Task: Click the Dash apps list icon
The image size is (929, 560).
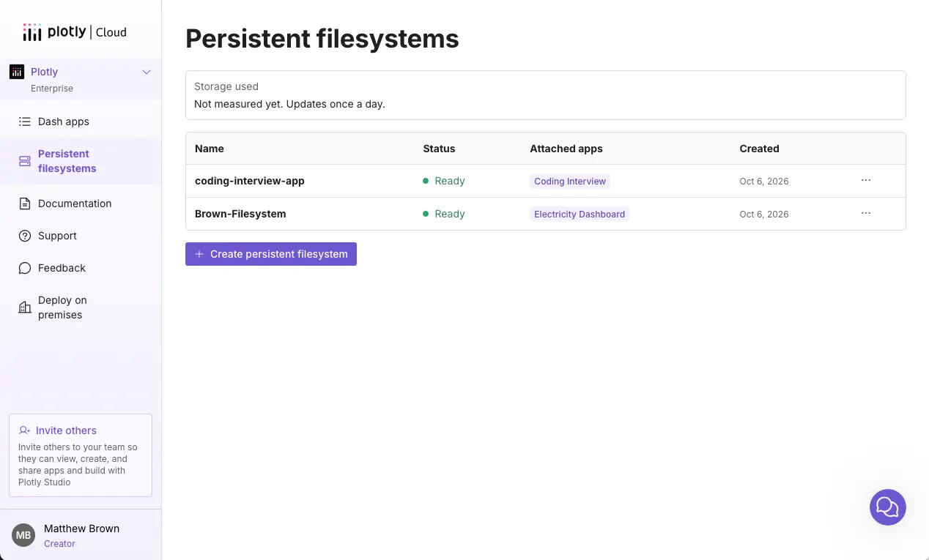Action: tap(25, 122)
